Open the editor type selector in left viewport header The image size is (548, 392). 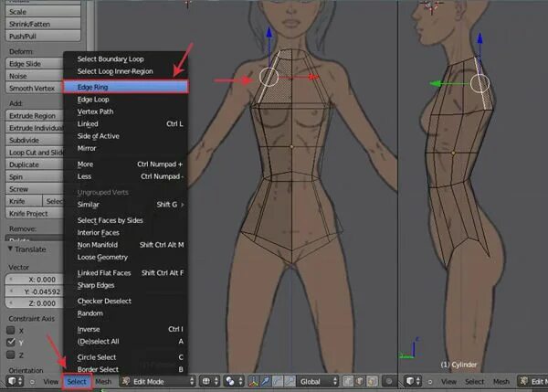[x=15, y=381]
